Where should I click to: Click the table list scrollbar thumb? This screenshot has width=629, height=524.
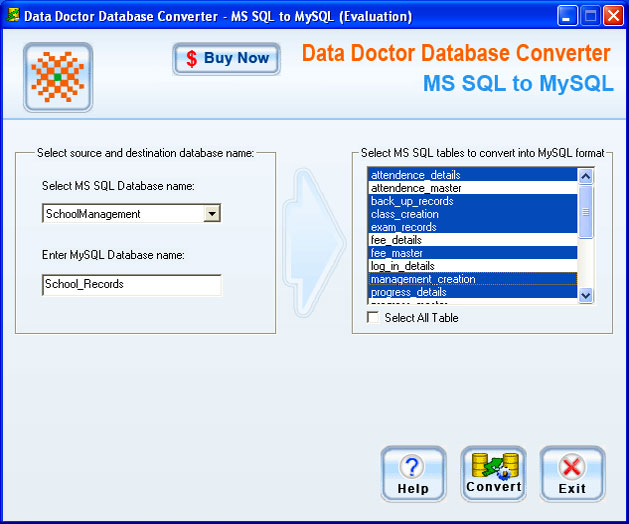click(x=586, y=212)
